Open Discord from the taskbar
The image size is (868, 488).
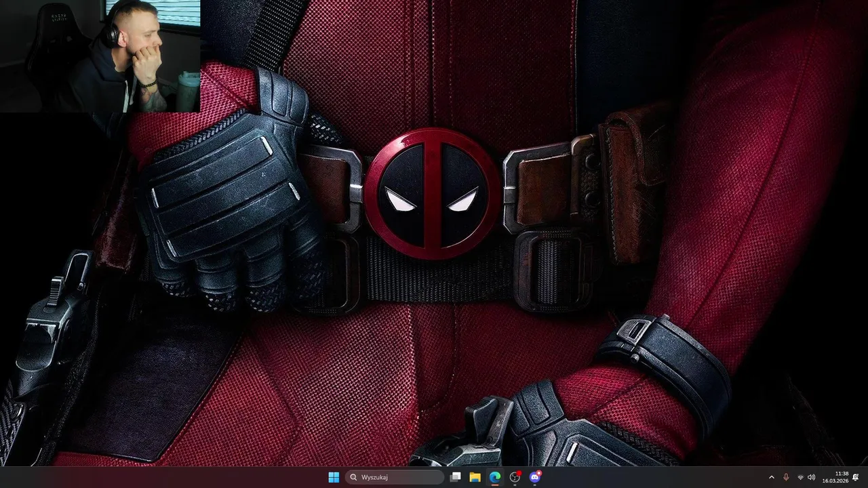534,477
